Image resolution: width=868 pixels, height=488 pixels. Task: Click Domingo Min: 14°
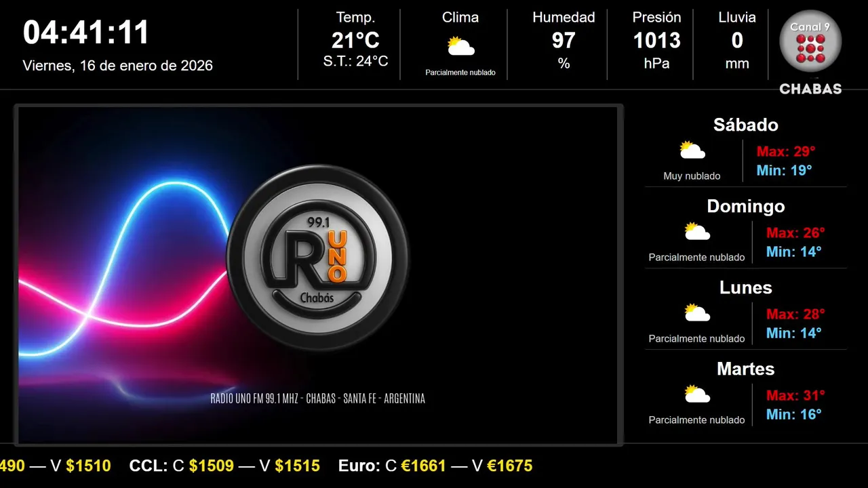[x=794, y=251]
